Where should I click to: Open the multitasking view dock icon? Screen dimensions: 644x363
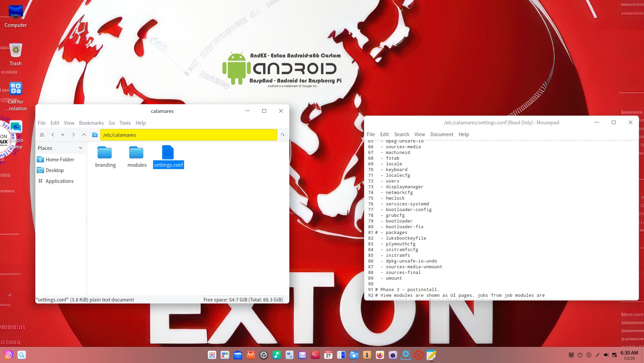[x=225, y=355]
